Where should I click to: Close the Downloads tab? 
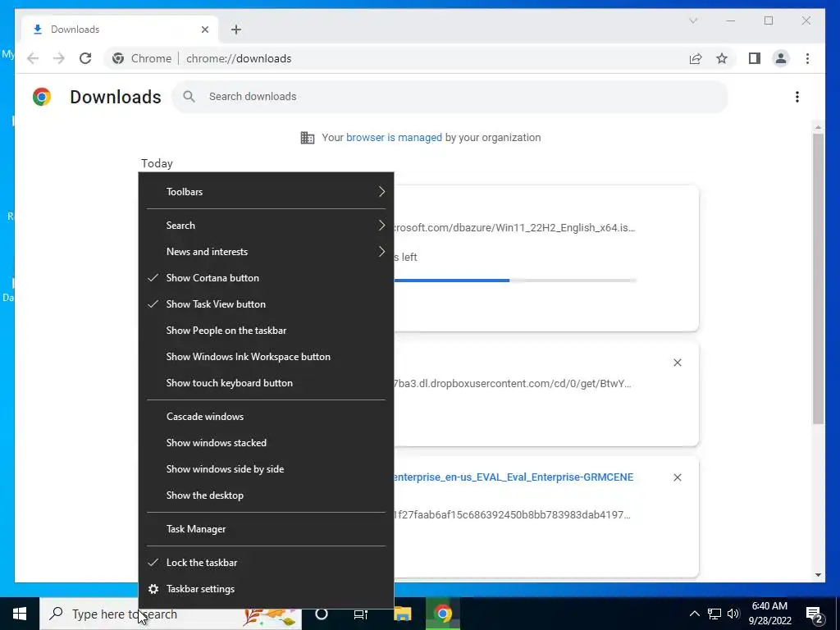click(204, 30)
